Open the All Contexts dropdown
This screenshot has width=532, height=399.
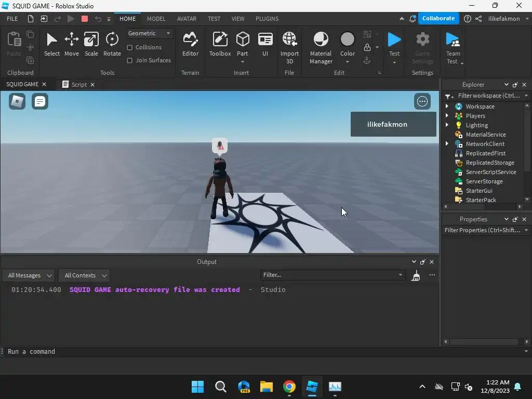click(84, 275)
